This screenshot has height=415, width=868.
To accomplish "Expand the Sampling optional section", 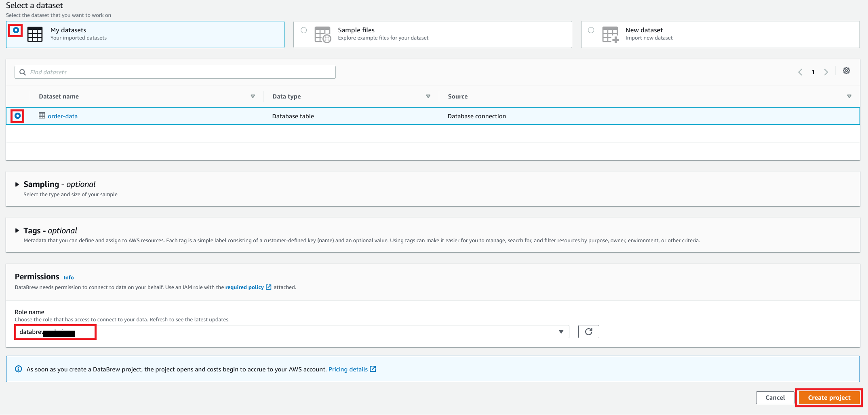I will (17, 184).
